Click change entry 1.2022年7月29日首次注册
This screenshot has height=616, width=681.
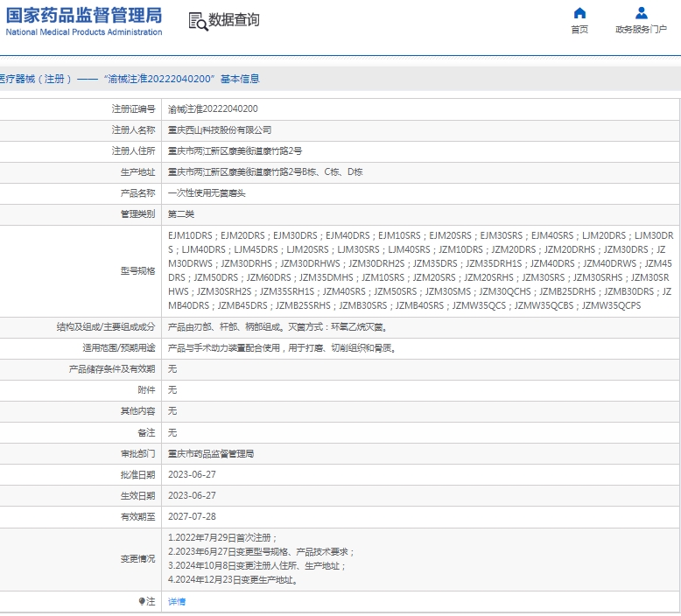[x=222, y=538]
